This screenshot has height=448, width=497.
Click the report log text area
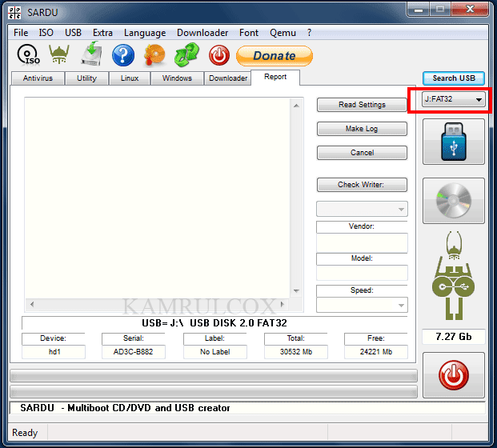[x=158, y=198]
